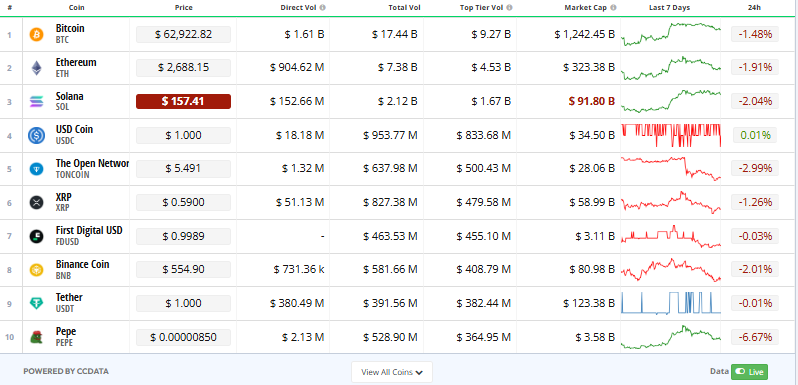The width and height of the screenshot is (798, 385).
Task: Sort by the Price column header
Action: (x=183, y=8)
